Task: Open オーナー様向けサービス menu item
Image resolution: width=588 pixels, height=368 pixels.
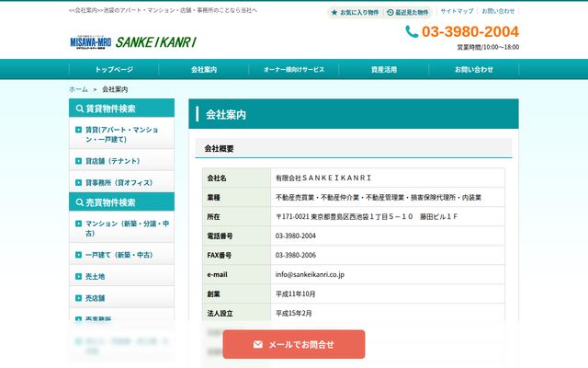Action: [294, 70]
